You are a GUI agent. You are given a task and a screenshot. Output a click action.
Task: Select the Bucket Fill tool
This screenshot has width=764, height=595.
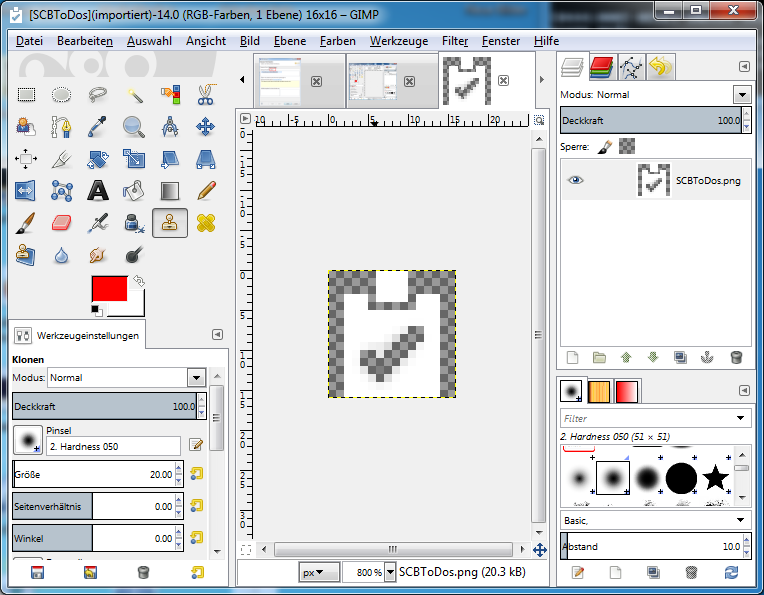134,190
